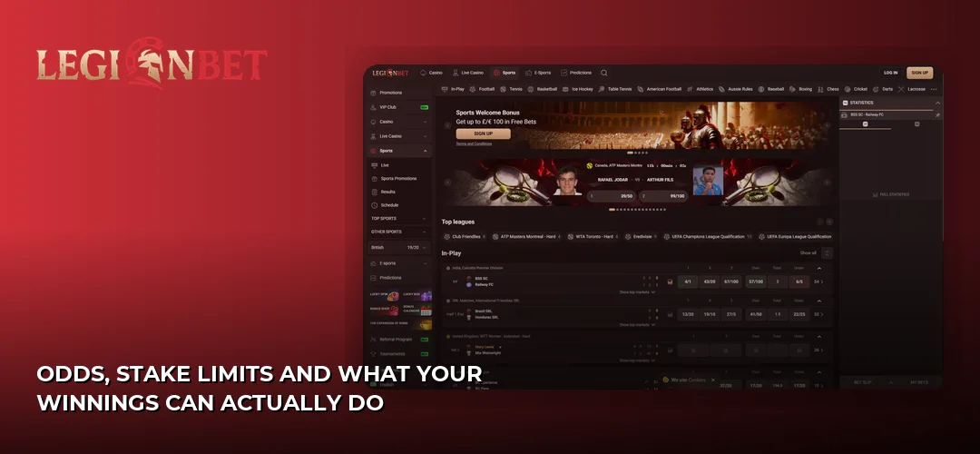Go to previous welcome banner slide
This screenshot has width=980, height=454.
coord(447,125)
